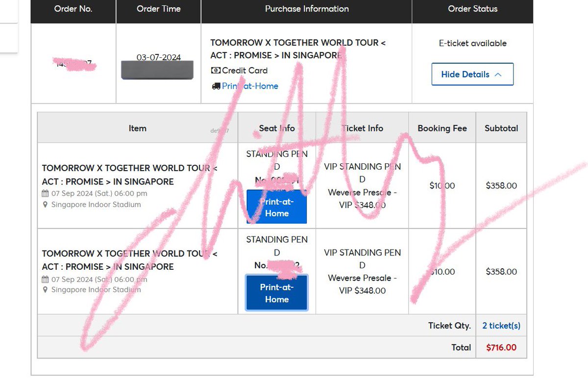The height and width of the screenshot is (383, 588).
Task: Click the Total label
Action: pyautogui.click(x=461, y=347)
